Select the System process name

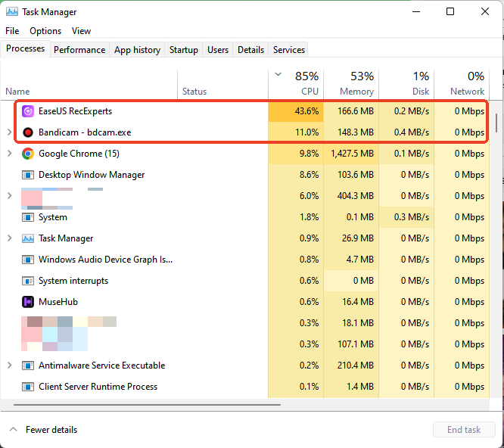pyautogui.click(x=53, y=217)
